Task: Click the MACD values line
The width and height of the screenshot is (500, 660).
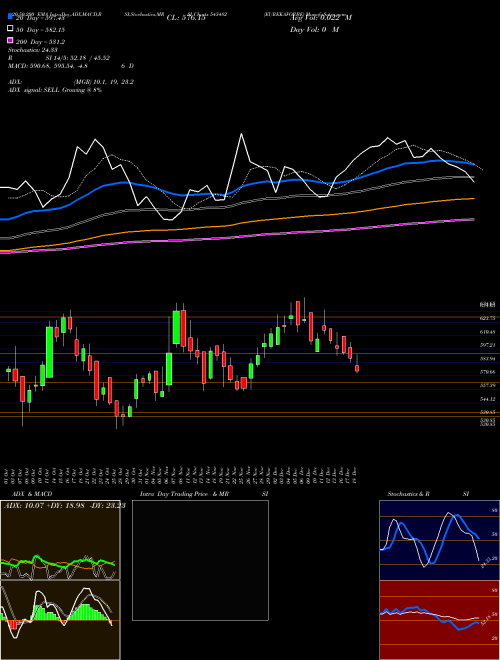Action: pyautogui.click(x=71, y=66)
